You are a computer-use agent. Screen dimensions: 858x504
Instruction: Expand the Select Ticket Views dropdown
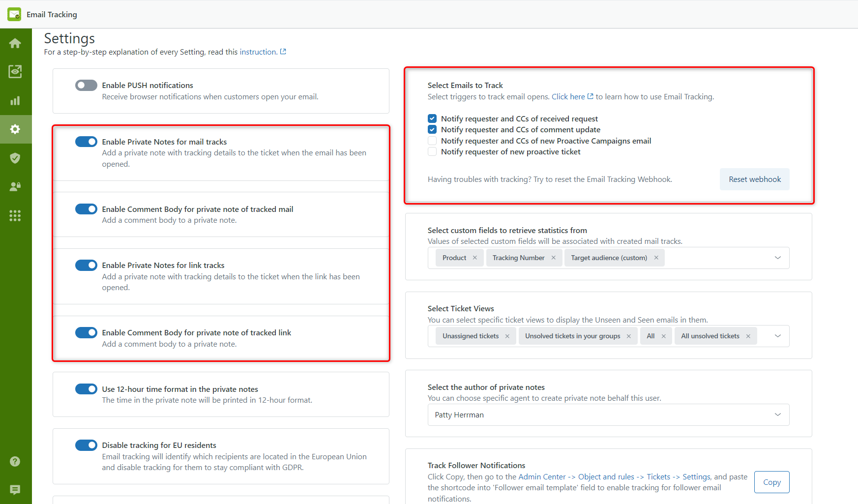click(x=777, y=336)
